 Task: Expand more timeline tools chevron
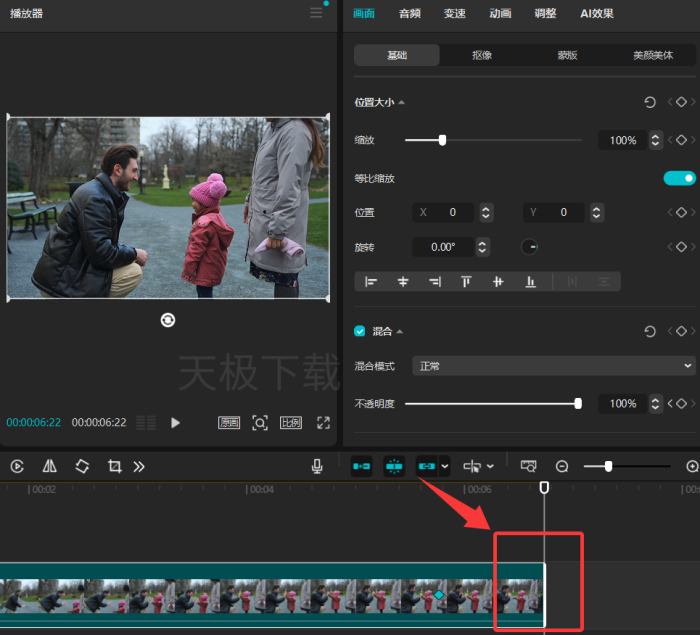coord(139,466)
